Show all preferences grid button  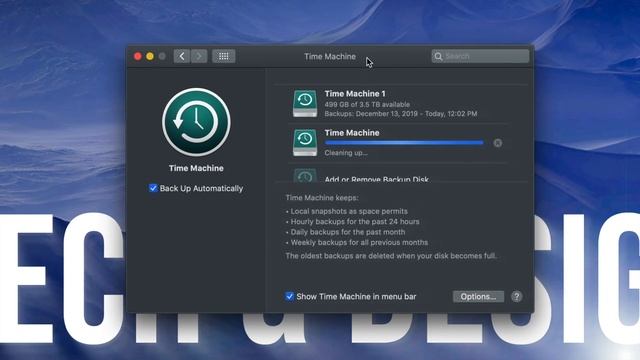pyautogui.click(x=223, y=56)
